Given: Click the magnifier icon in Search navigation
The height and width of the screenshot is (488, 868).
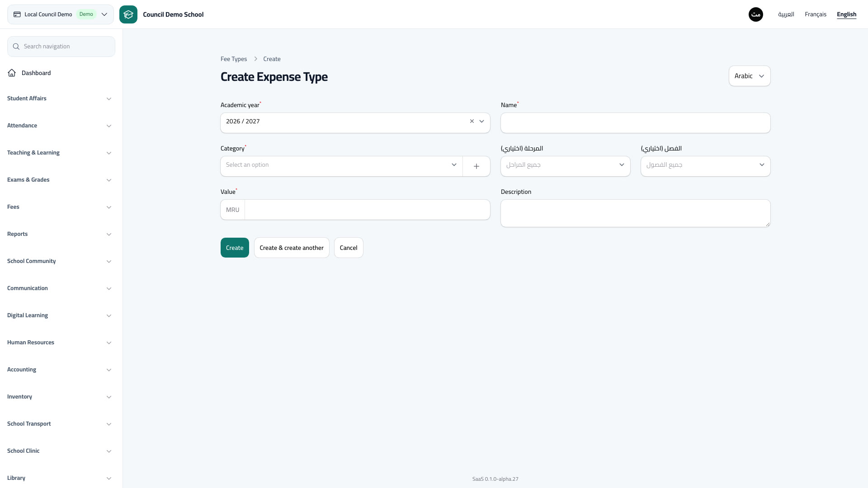Looking at the screenshot, I should point(16,47).
